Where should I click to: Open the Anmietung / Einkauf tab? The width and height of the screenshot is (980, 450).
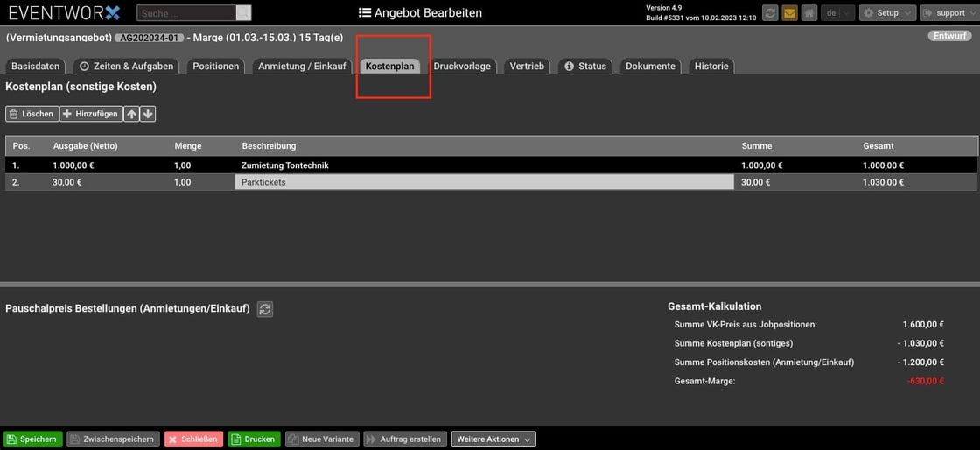(302, 67)
